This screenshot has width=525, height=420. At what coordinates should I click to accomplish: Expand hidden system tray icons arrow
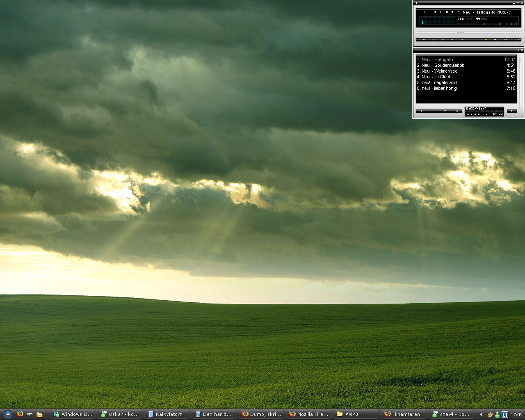click(481, 415)
